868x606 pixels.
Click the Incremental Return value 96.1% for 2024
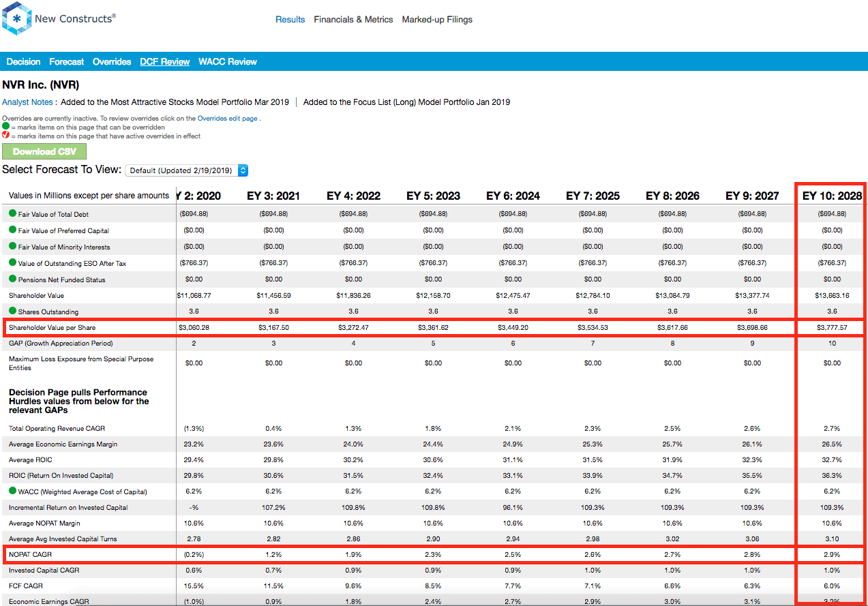(513, 508)
